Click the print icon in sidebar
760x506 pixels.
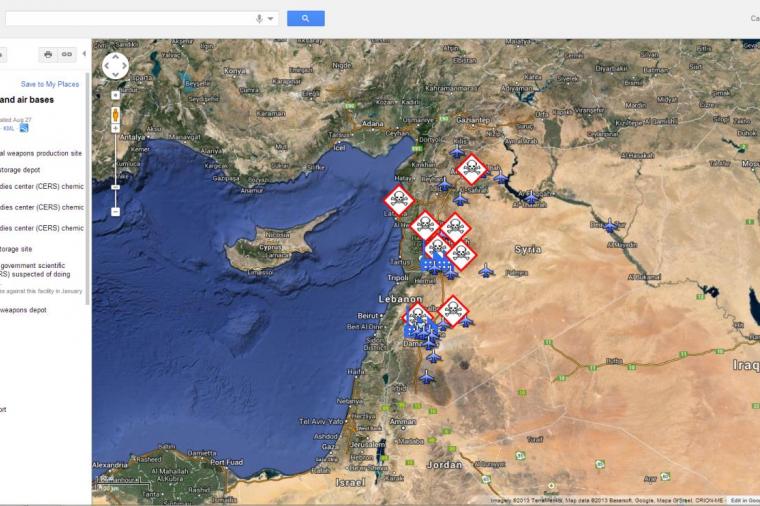coord(47,54)
